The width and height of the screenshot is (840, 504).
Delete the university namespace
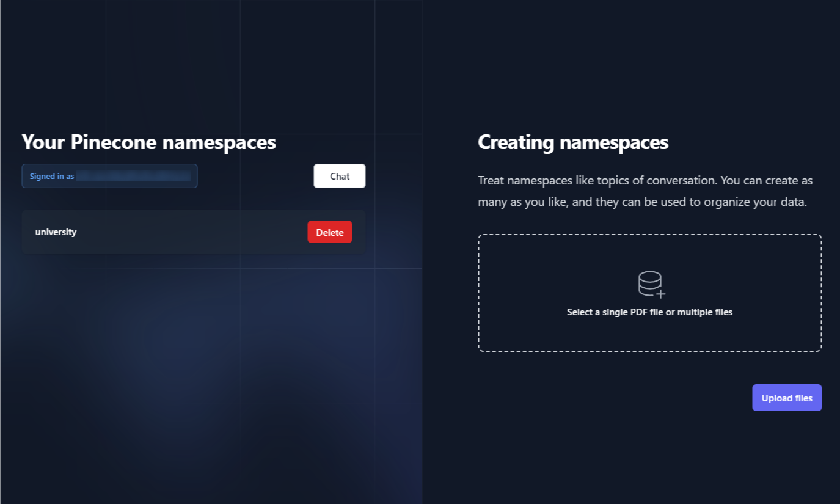pos(330,232)
